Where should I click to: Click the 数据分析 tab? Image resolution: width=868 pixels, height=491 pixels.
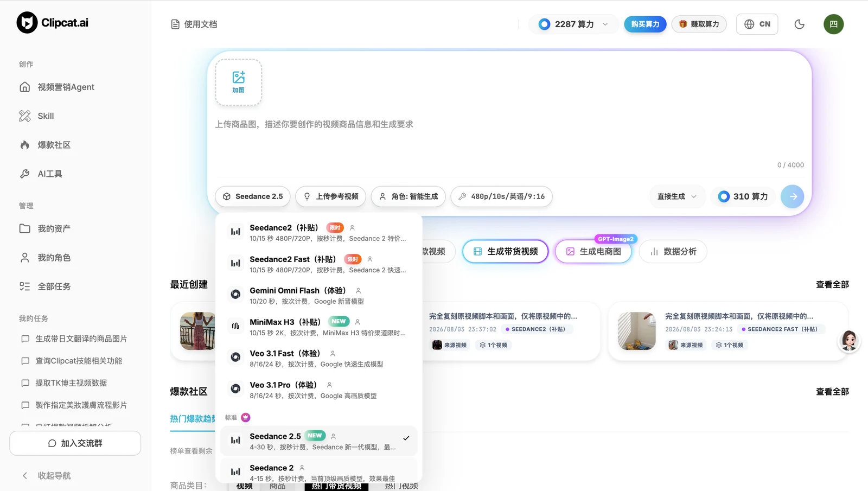673,252
